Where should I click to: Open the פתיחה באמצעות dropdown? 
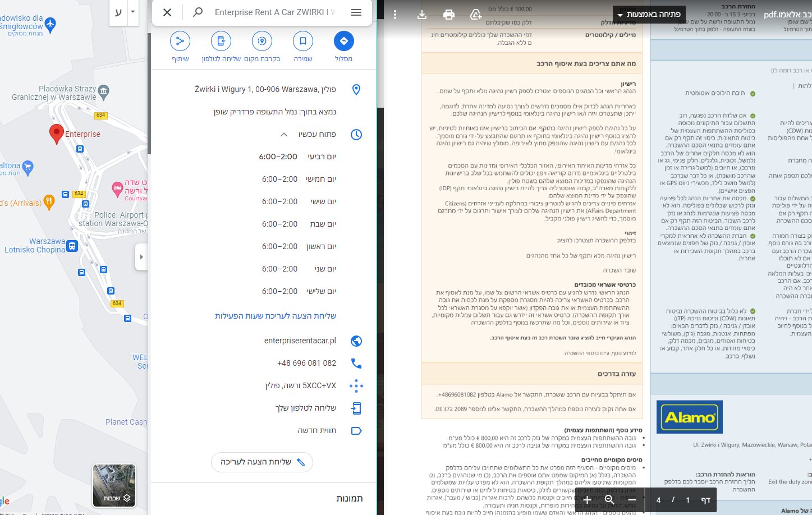[649, 14]
